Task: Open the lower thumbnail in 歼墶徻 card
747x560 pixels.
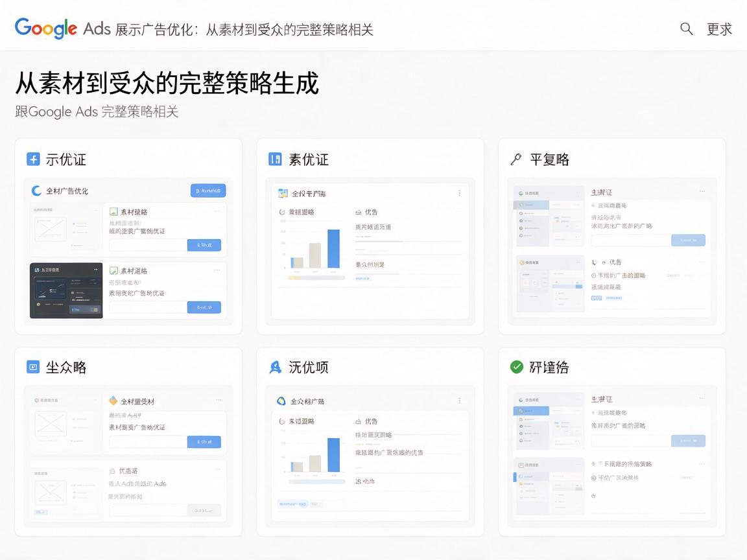Action: coord(550,487)
